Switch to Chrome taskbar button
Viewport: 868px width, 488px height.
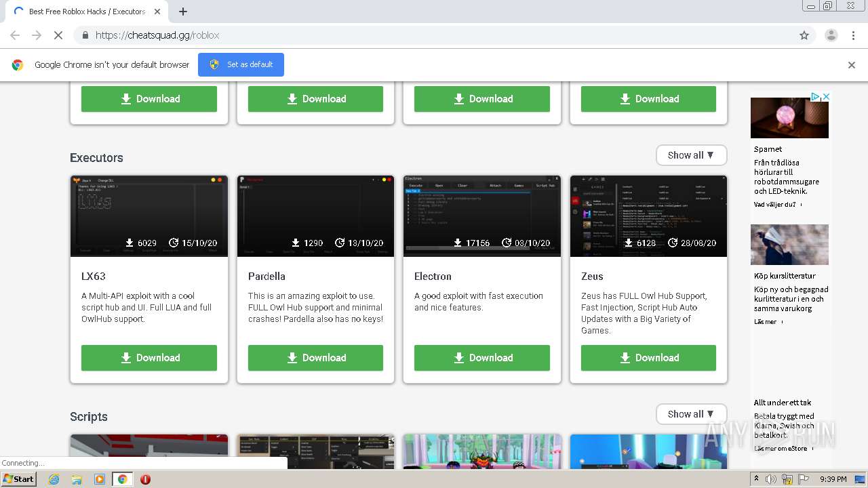[122, 479]
